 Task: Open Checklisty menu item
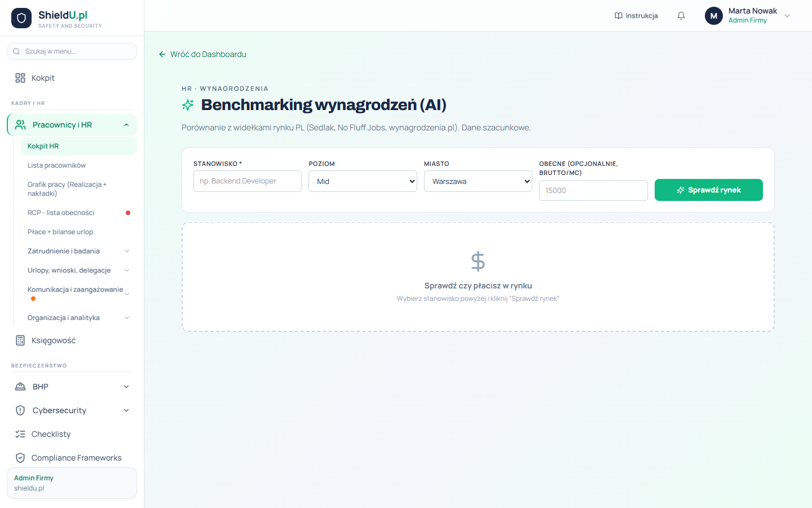(72, 434)
